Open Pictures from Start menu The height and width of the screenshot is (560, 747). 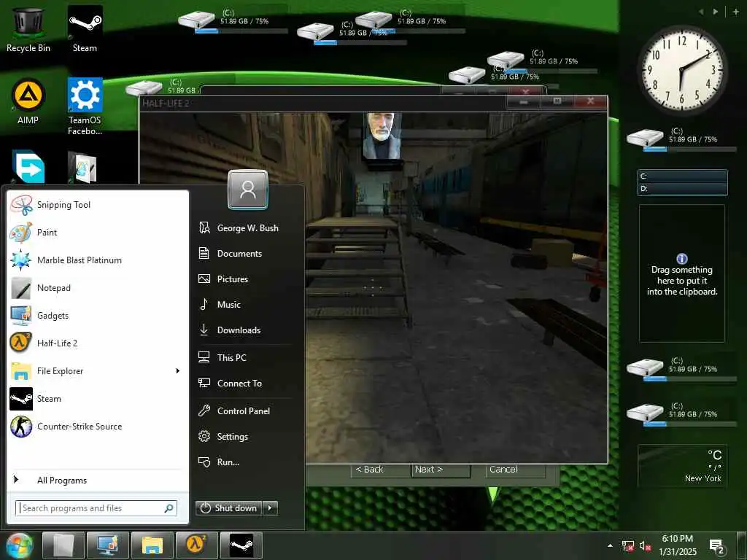[244, 279]
